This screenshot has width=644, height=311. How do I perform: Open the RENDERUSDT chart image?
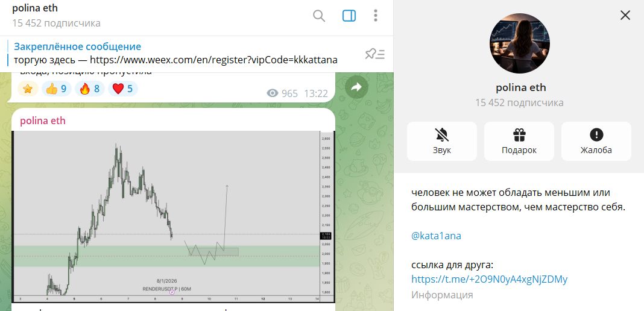tap(172, 216)
